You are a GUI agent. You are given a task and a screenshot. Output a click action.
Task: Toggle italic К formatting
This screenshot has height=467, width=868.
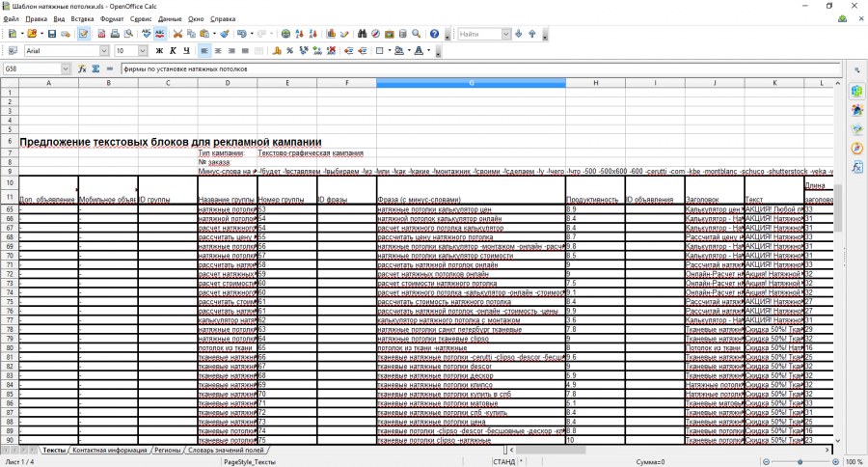coord(174,51)
